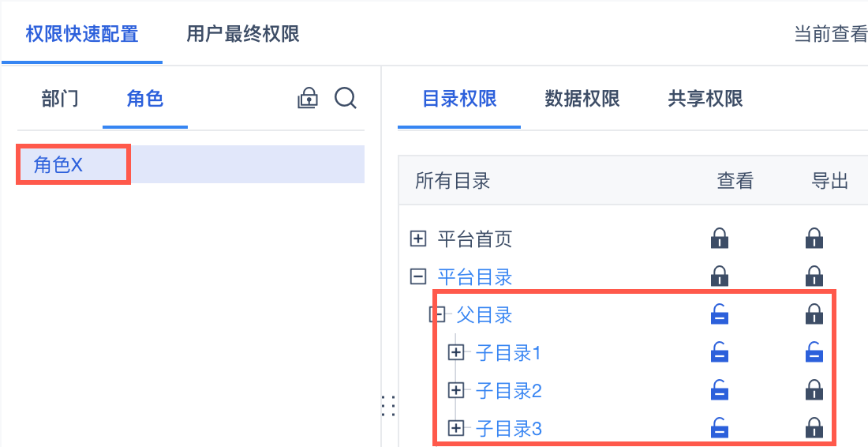The width and height of the screenshot is (868, 447).
Task: Collapse the 平台目录 tree node
Action: 418,276
